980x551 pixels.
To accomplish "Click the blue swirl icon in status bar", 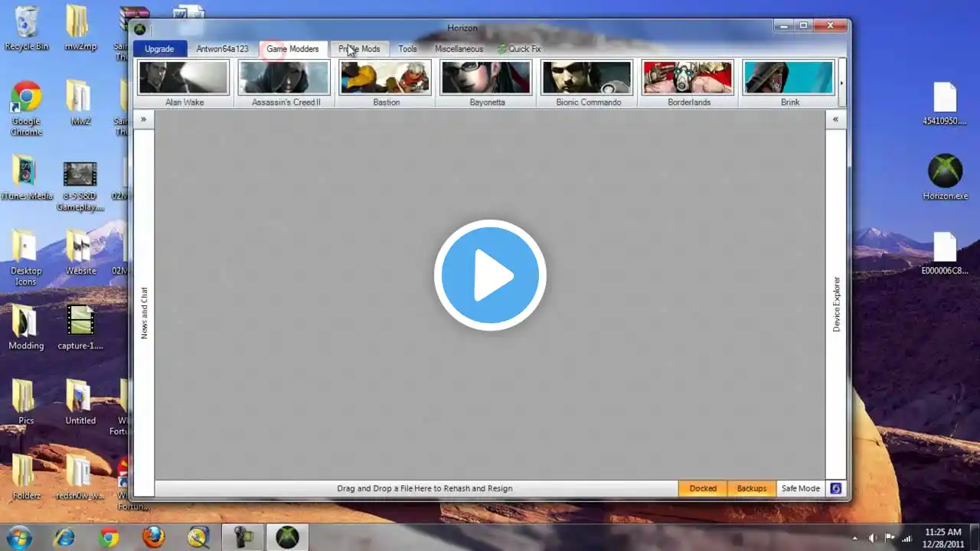I will tap(835, 488).
